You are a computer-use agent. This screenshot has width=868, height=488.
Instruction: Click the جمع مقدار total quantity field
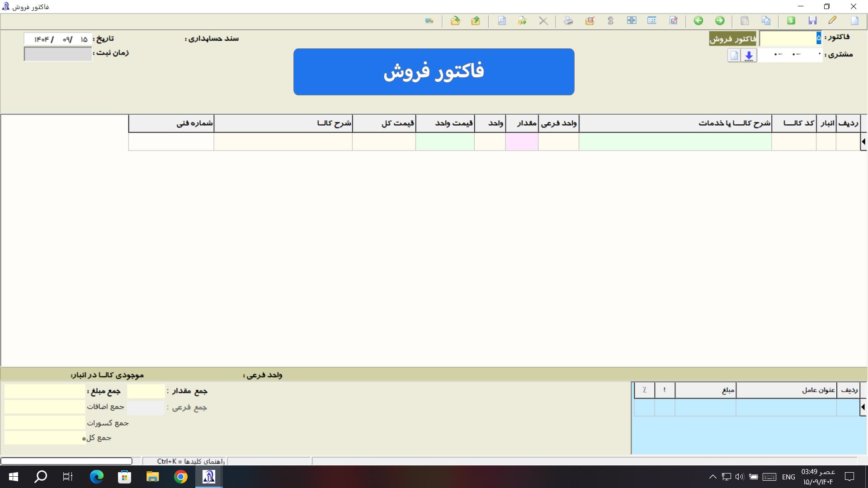[x=146, y=391]
